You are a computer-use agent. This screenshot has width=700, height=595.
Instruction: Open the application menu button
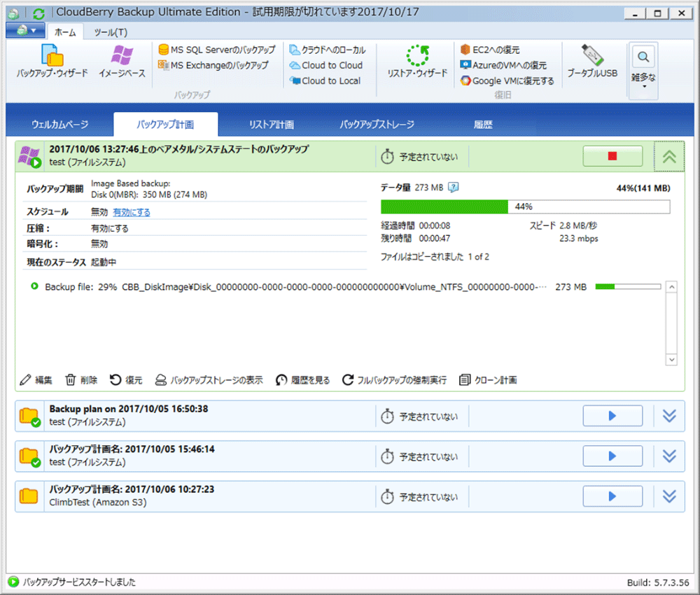tap(25, 31)
